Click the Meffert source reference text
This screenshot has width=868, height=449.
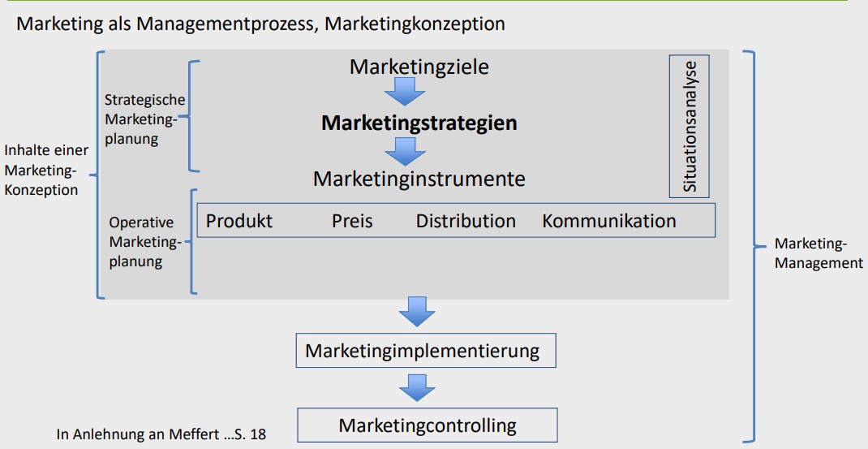click(161, 434)
